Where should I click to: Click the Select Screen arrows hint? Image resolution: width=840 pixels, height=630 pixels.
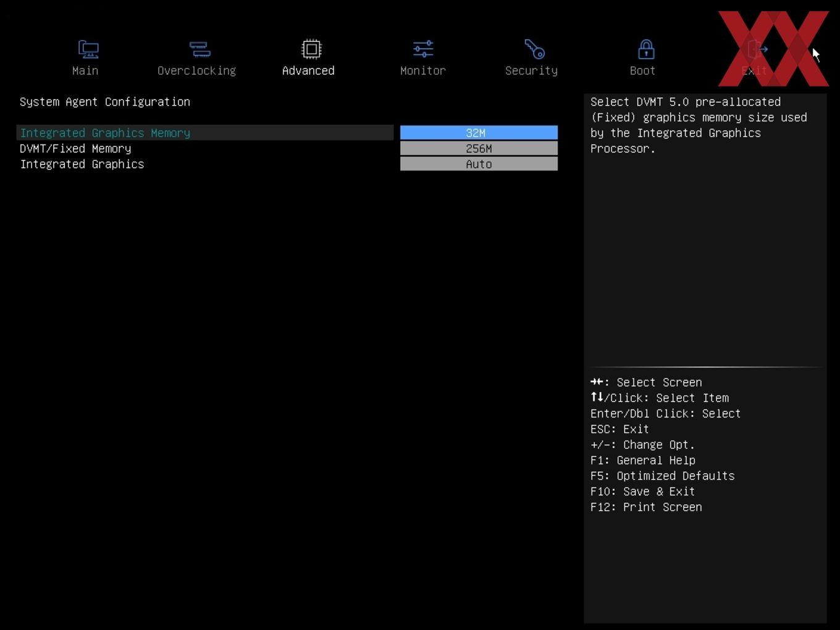coord(646,382)
